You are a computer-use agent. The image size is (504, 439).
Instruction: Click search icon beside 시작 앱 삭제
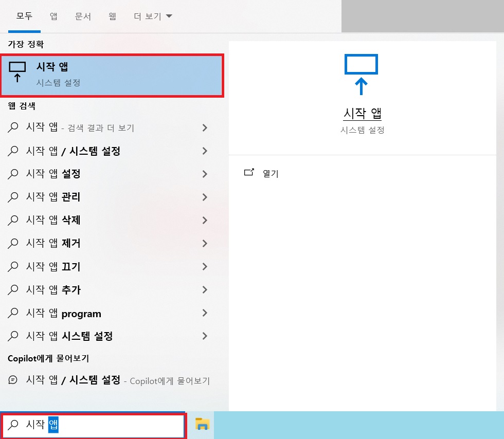coord(13,220)
